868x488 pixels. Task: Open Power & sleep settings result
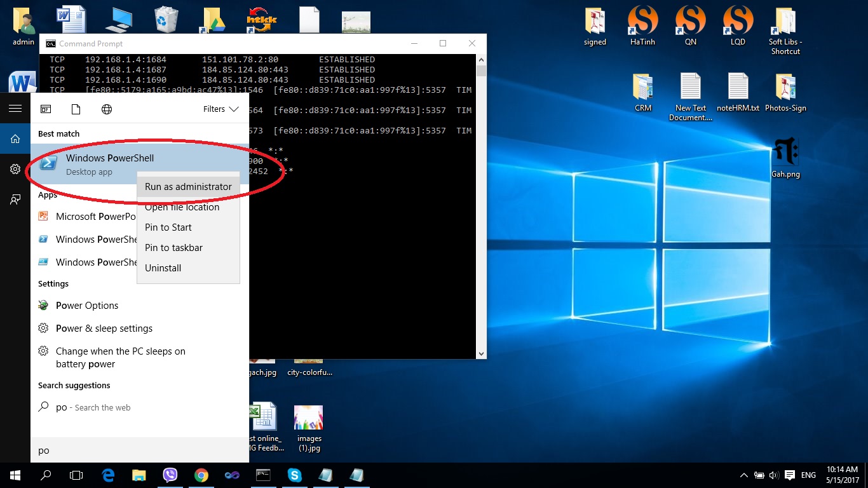click(x=104, y=329)
